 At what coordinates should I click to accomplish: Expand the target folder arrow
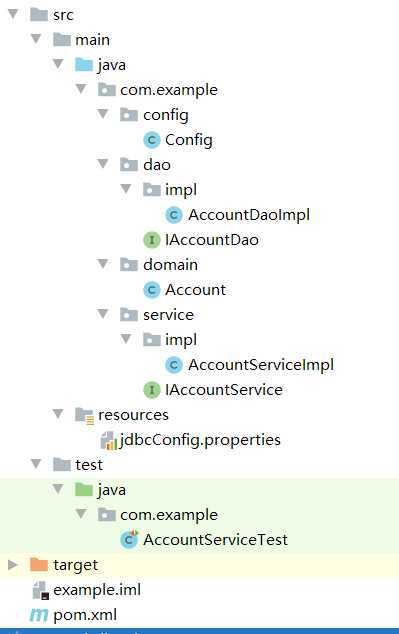click(13, 565)
